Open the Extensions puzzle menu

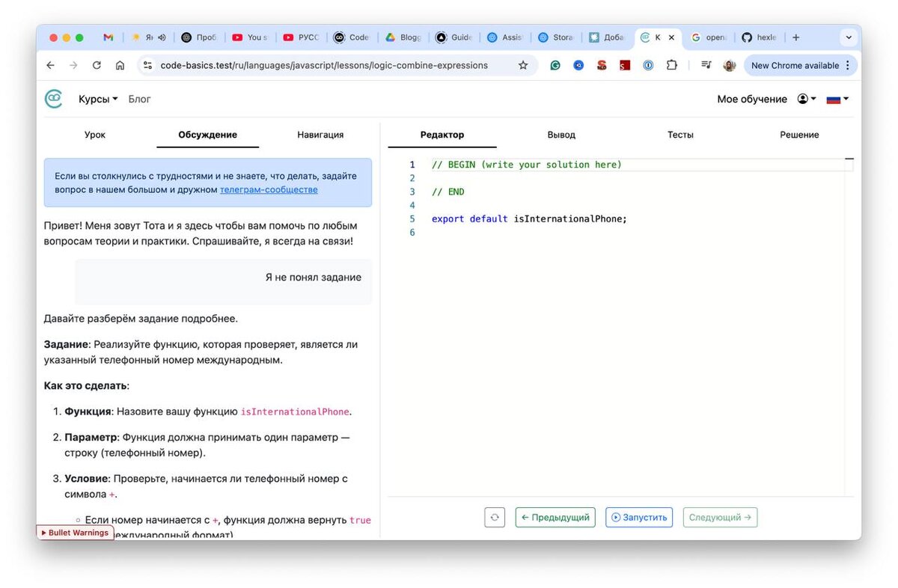[671, 65]
